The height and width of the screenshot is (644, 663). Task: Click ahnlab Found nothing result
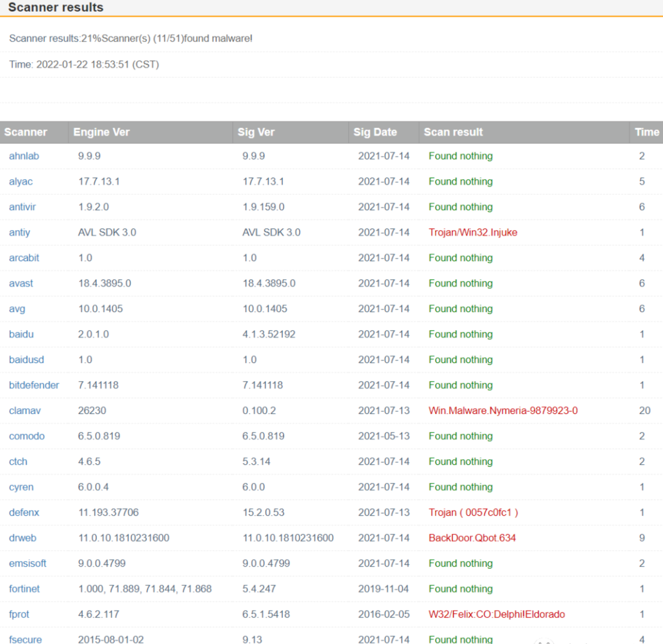460,156
